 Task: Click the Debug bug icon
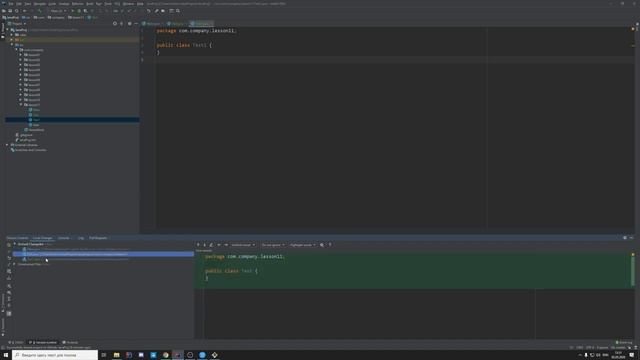(79, 11)
